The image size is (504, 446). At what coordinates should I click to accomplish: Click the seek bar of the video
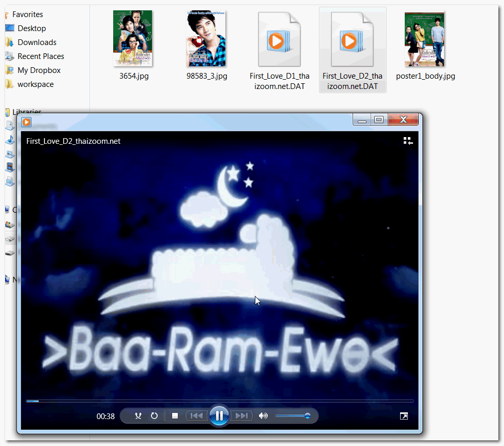click(x=220, y=401)
